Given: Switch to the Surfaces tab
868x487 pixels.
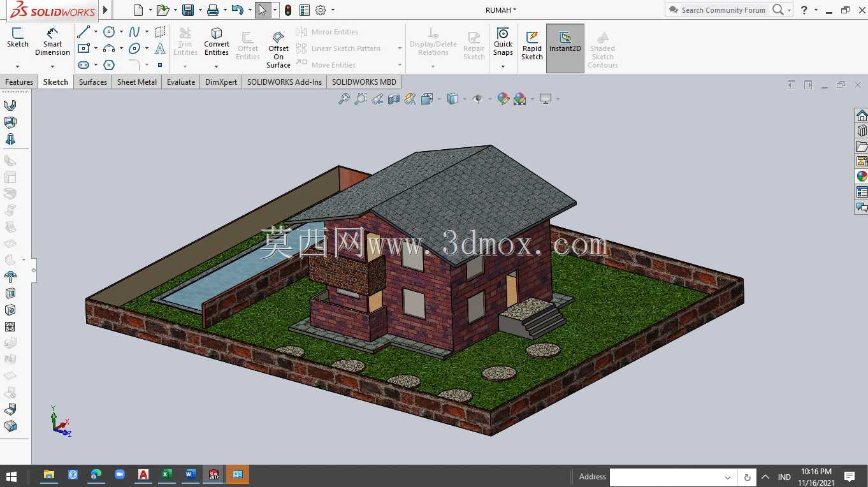Looking at the screenshot, I should pyautogui.click(x=93, y=82).
